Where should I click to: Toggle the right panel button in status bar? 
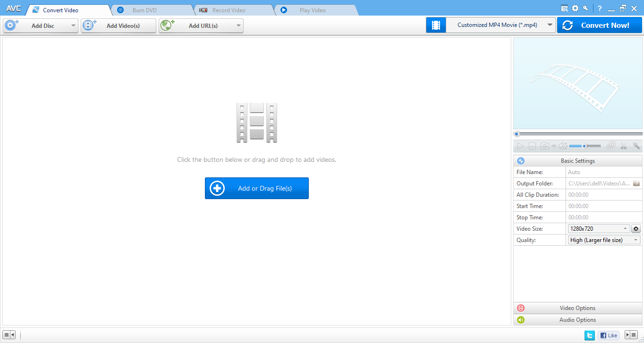(x=631, y=335)
